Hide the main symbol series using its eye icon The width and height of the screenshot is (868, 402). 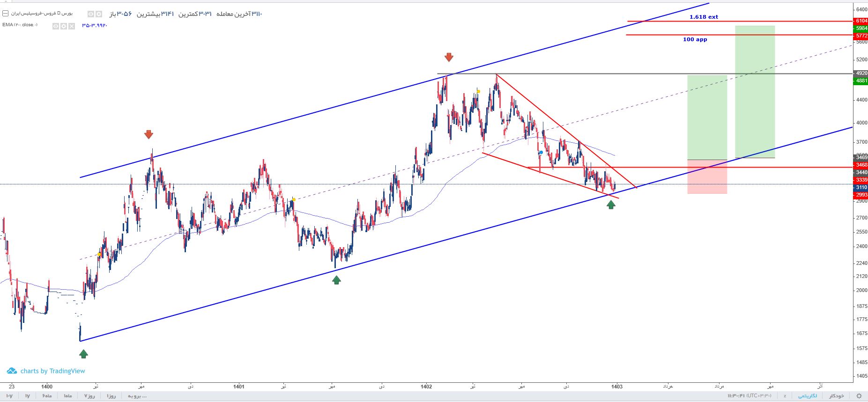91,14
